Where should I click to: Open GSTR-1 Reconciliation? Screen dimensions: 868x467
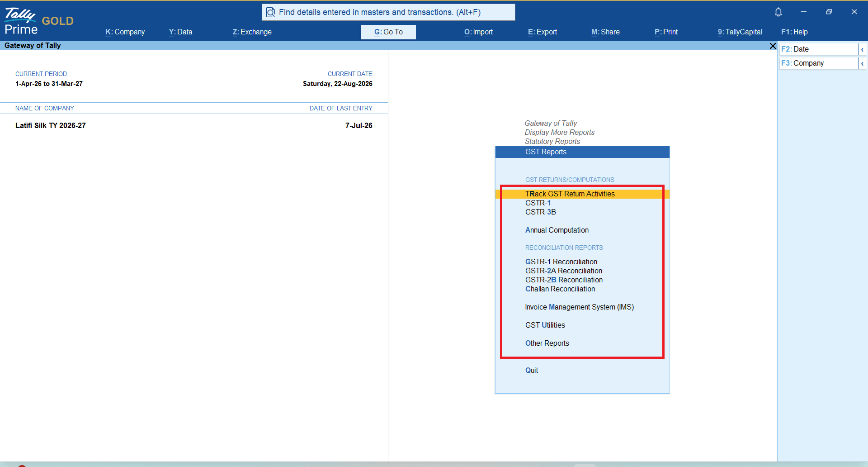[561, 262]
